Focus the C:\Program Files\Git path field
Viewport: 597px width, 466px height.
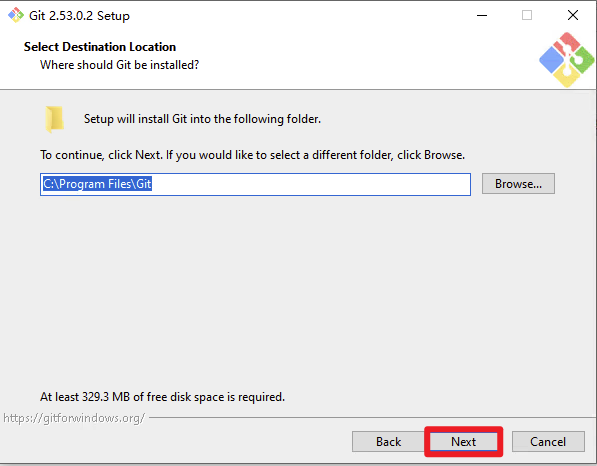[x=255, y=184]
